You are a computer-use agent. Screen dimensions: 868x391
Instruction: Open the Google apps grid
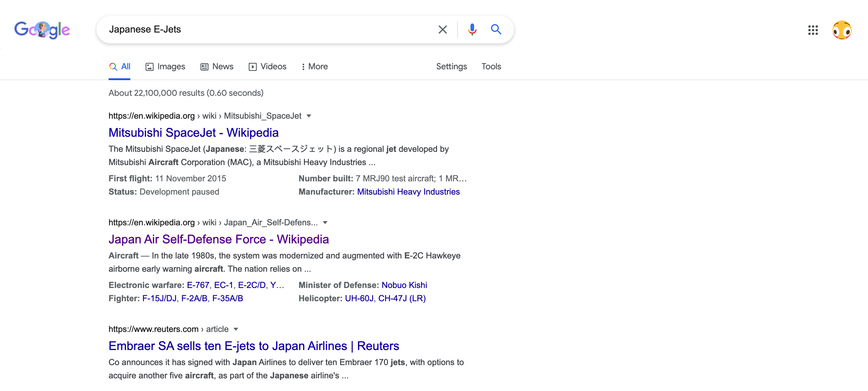(x=813, y=30)
